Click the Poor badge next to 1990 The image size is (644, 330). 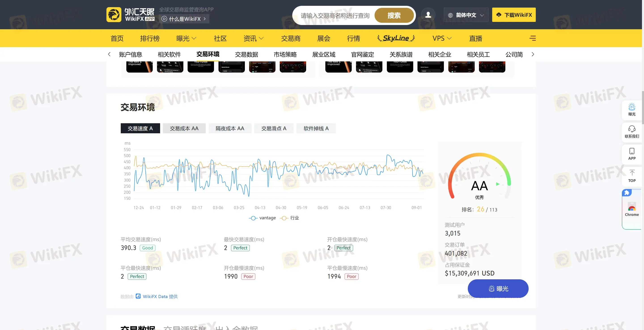(248, 276)
